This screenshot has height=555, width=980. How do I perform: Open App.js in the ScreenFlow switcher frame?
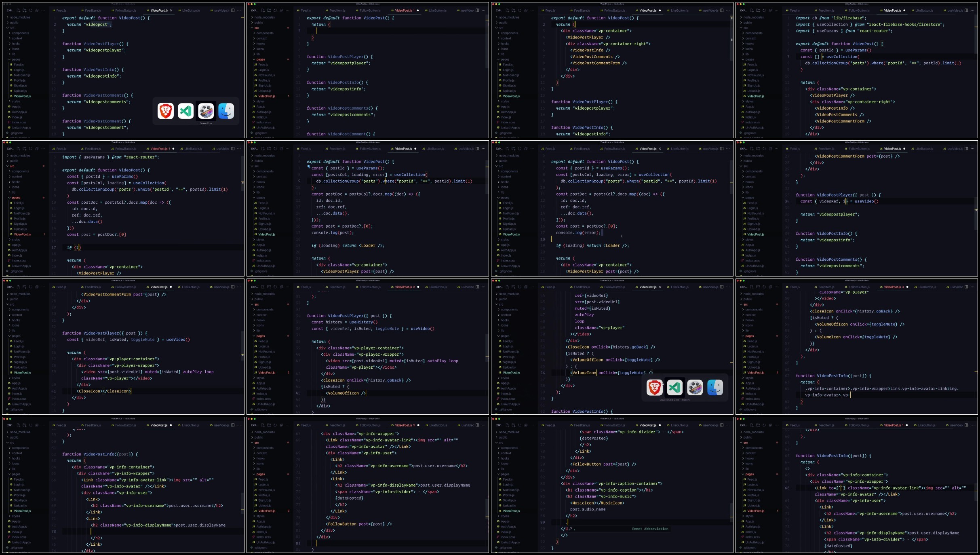click(14, 107)
